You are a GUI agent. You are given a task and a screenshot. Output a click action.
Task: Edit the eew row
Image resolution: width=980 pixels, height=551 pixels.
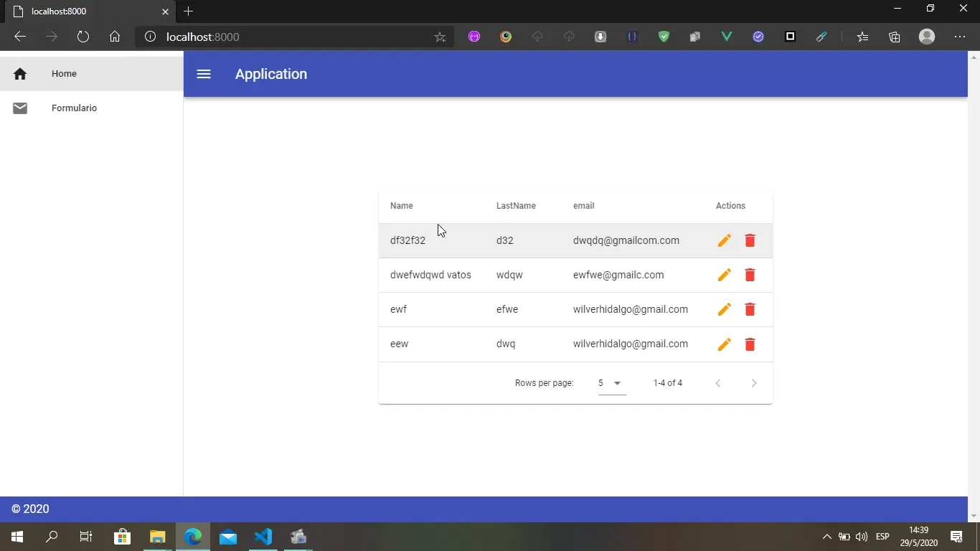[x=724, y=344]
